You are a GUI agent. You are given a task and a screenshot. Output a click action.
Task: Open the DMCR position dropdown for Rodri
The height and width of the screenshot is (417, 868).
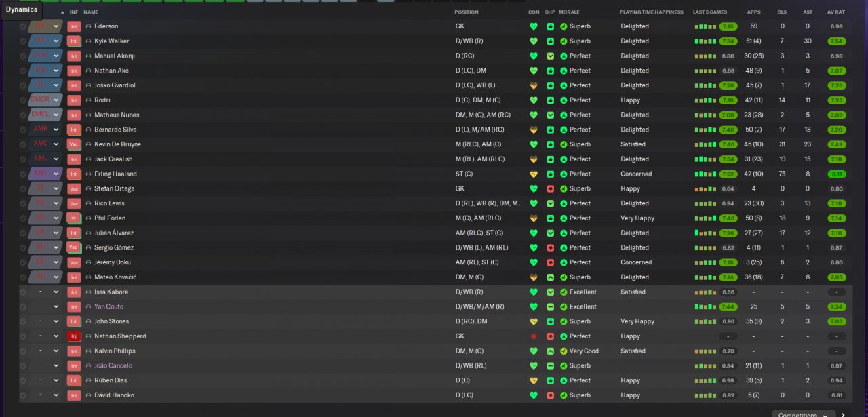coord(56,100)
